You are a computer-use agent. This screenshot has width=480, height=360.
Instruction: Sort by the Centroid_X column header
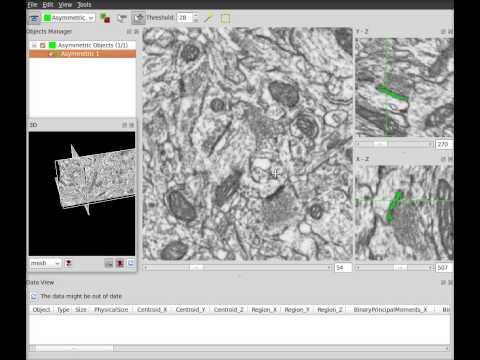[152, 310]
